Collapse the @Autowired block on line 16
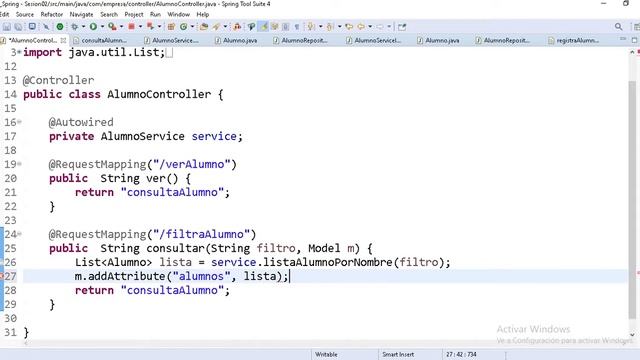This screenshot has width=640, height=360. point(19,122)
